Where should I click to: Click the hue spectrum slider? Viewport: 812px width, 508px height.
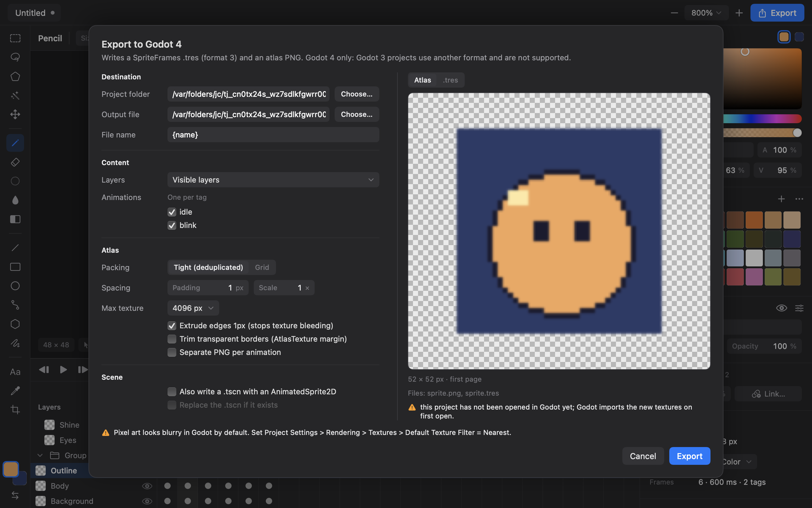pos(762,119)
